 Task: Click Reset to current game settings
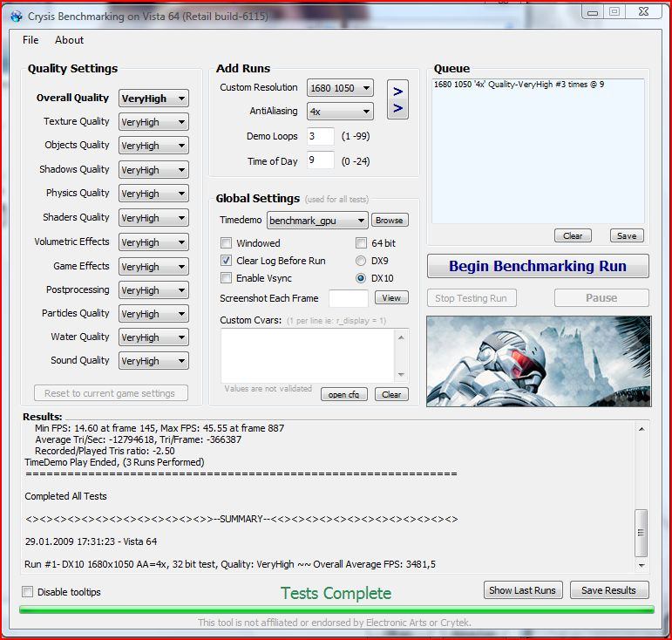coord(111,393)
